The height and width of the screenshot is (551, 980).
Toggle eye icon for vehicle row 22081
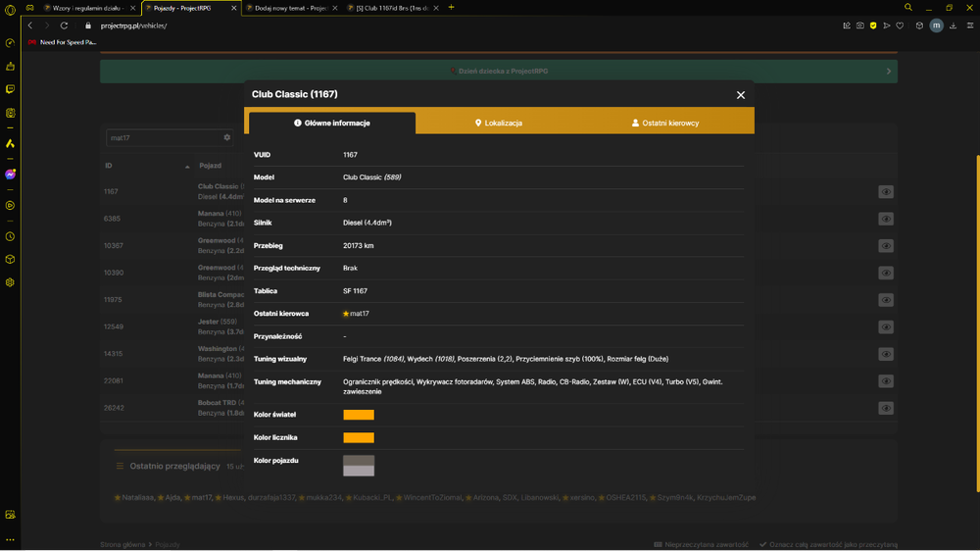(886, 380)
